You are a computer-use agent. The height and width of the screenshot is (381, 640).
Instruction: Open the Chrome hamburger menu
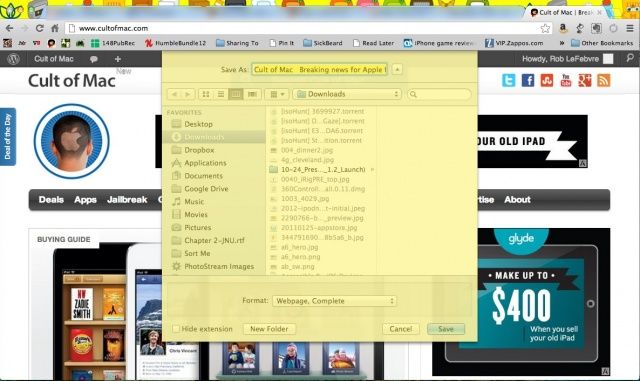[630, 28]
